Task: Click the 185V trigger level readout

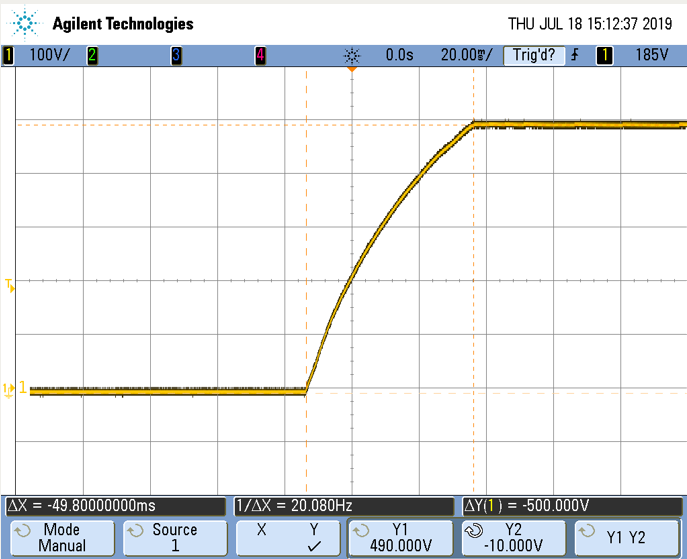Action: coord(651,56)
